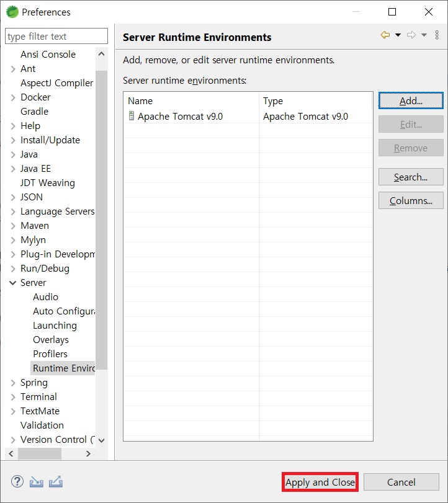Maximize the Preferences window
This screenshot has width=448, height=503.
pos(392,12)
